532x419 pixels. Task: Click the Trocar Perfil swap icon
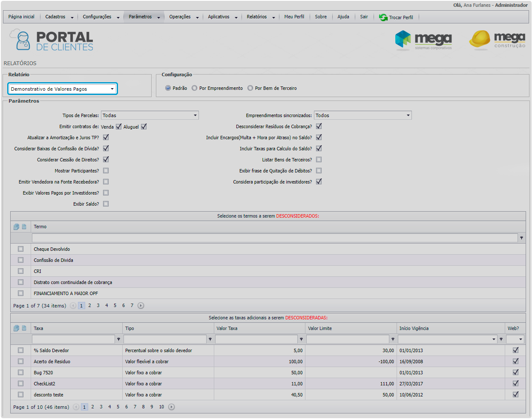[383, 17]
